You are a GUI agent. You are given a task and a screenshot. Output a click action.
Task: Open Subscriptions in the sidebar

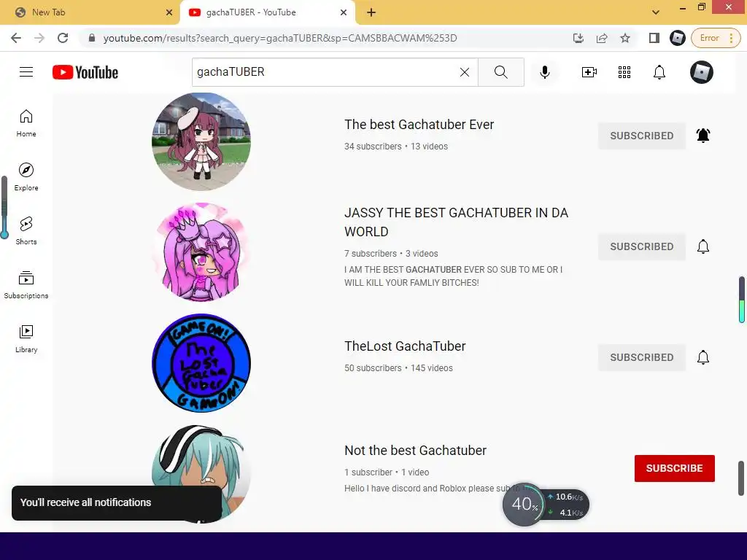tap(26, 285)
